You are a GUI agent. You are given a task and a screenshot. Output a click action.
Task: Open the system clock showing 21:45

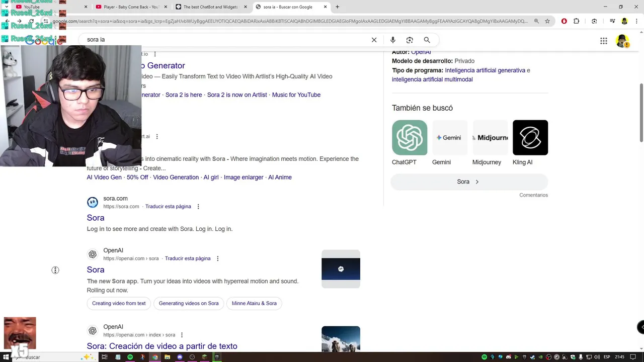(x=620, y=357)
